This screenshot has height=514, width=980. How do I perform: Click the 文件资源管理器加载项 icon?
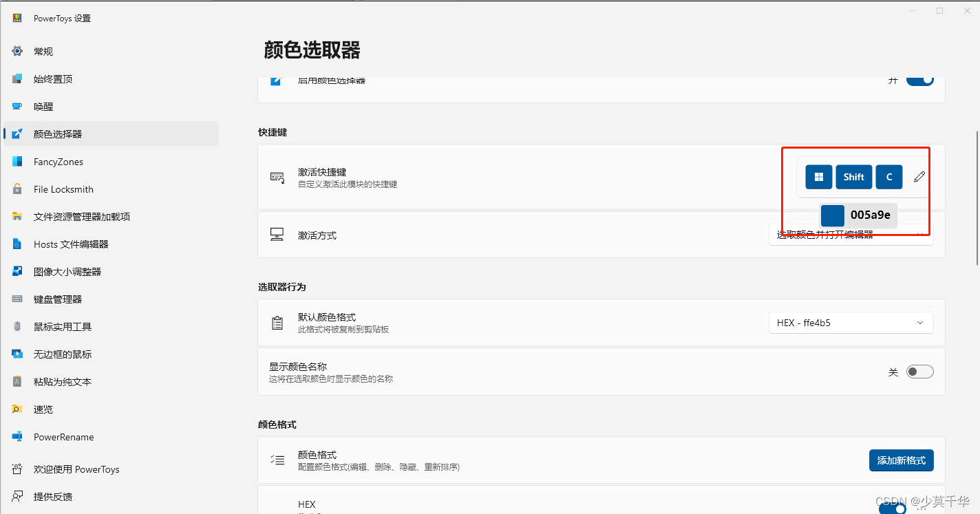(x=18, y=217)
